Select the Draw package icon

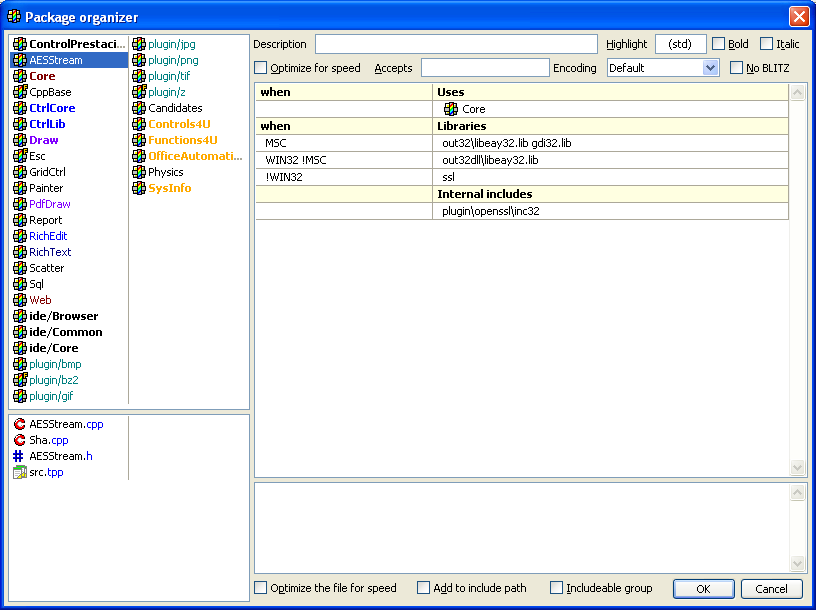click(x=20, y=140)
